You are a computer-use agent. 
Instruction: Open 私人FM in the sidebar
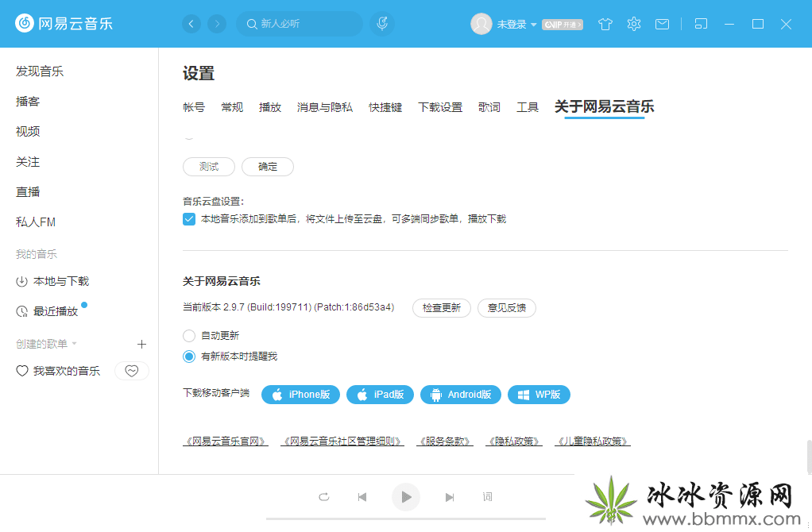pos(36,222)
